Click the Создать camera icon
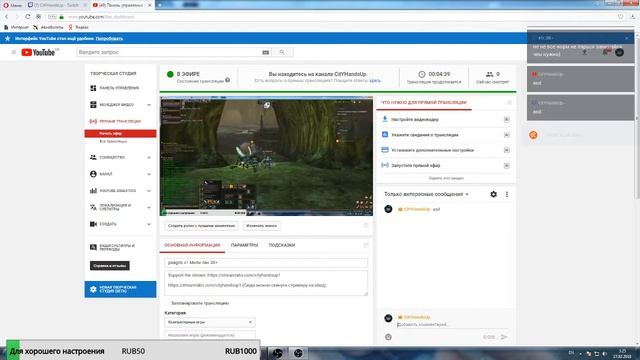Screen dimensions: 640x360 [x=93, y=224]
